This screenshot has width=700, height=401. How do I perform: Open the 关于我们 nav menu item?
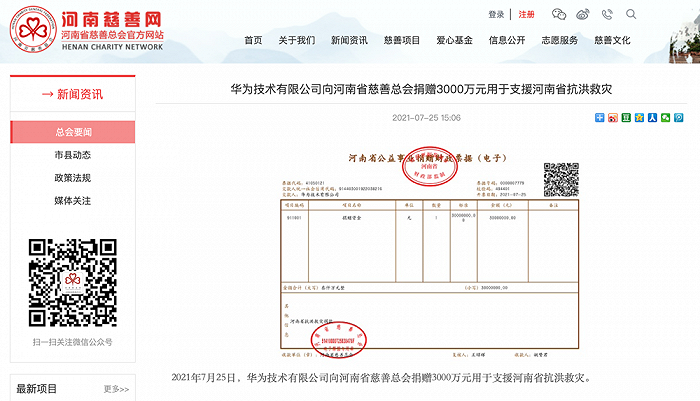pyautogui.click(x=297, y=40)
